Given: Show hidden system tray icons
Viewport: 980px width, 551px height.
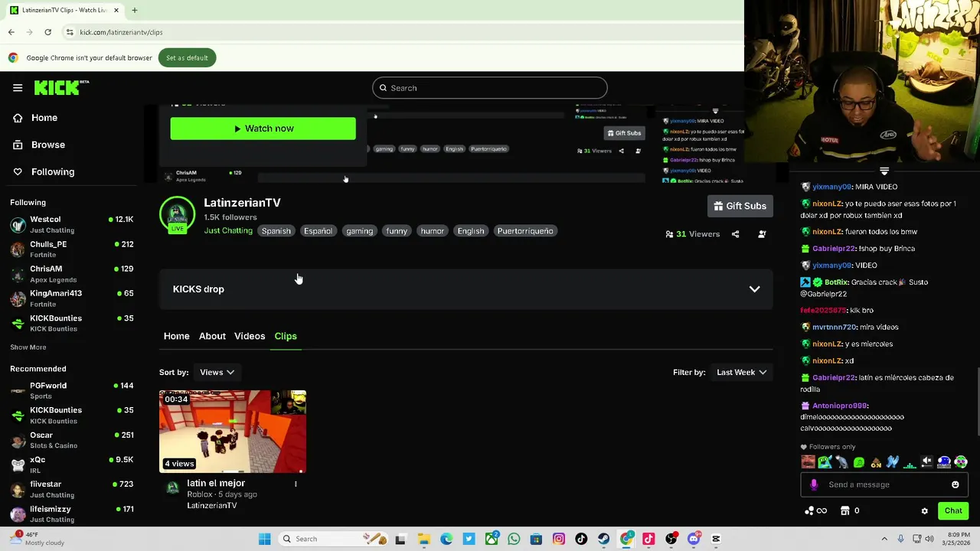Looking at the screenshot, I should (x=884, y=539).
